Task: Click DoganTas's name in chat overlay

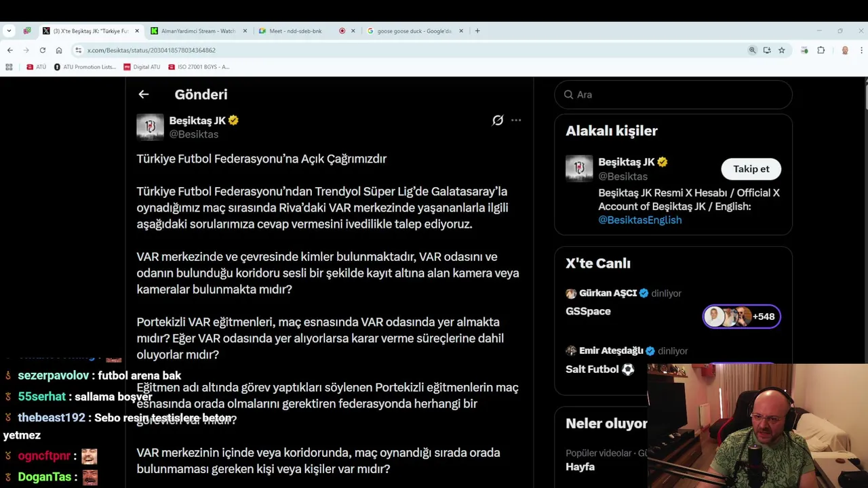Action: [x=44, y=477]
